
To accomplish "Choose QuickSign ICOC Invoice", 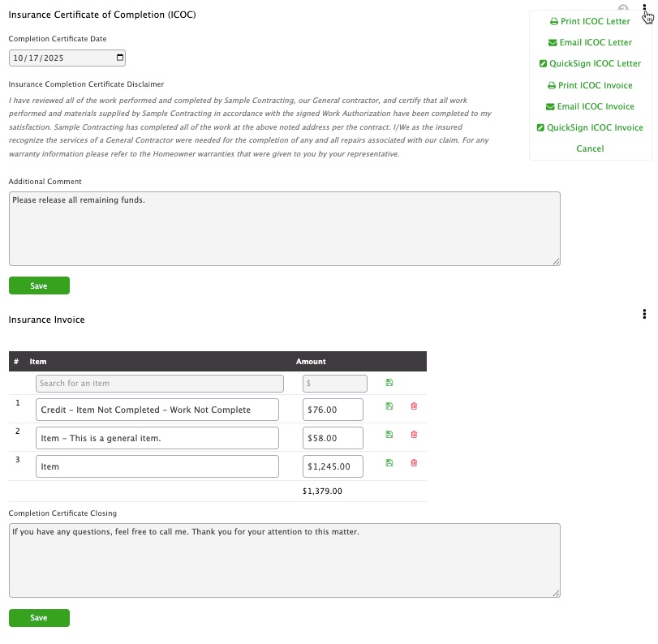I will (x=590, y=127).
